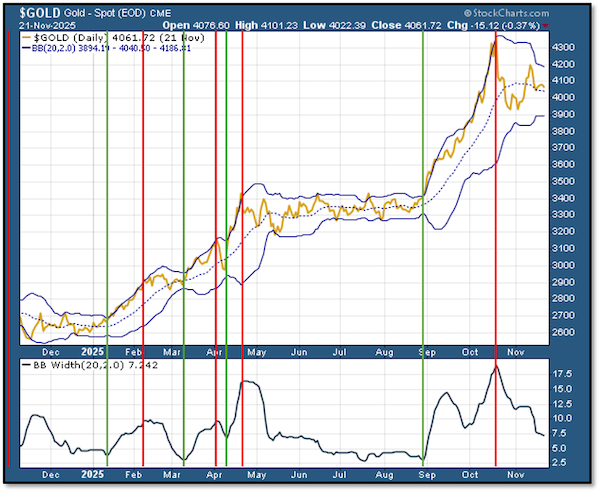Select the Close 4061.72 header value

coord(406,25)
